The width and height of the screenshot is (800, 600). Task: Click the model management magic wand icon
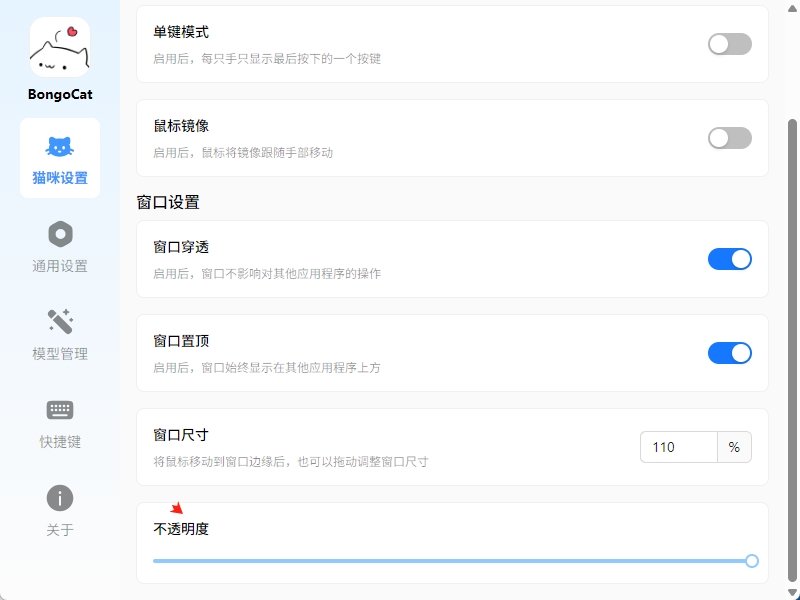click(x=60, y=322)
